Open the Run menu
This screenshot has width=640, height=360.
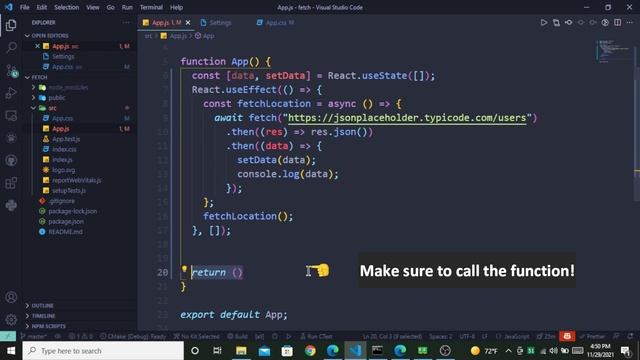127,7
